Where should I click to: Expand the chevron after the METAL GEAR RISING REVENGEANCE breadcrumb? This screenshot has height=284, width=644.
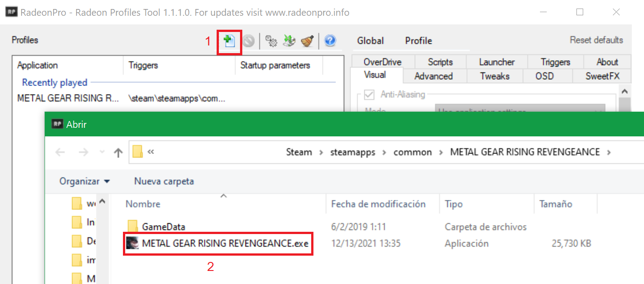609,153
